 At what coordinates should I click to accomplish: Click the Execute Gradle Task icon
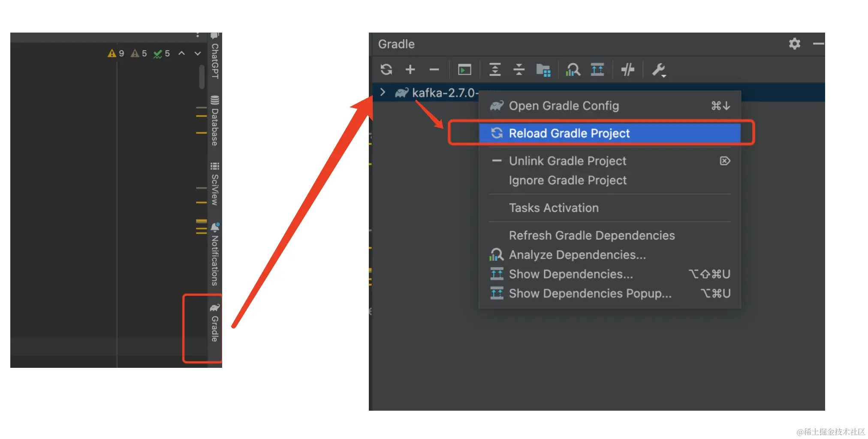click(464, 69)
